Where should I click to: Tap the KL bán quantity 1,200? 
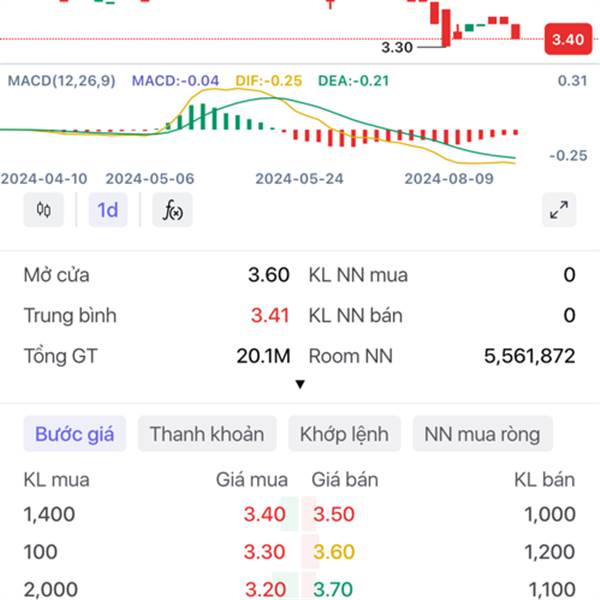[x=549, y=551]
